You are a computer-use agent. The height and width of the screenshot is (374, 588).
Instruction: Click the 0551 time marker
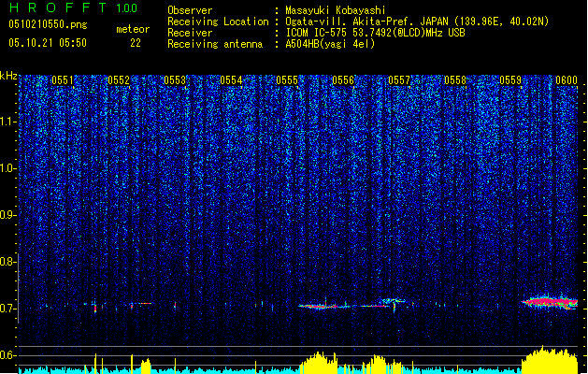(63, 80)
